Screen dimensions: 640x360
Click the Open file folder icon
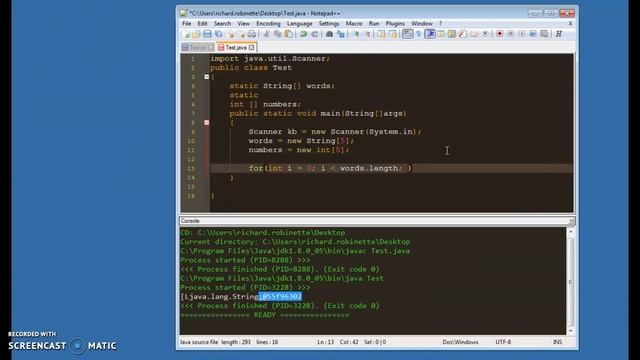click(197, 34)
